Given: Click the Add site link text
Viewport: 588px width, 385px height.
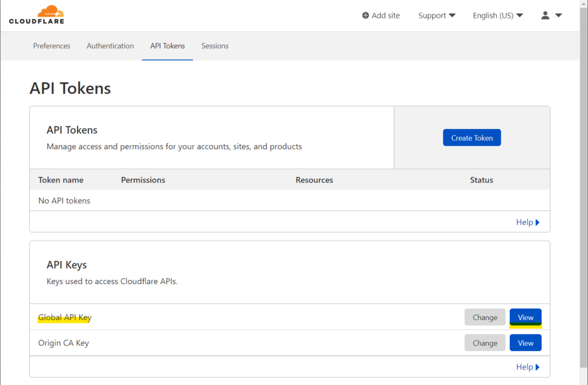Looking at the screenshot, I should [385, 15].
